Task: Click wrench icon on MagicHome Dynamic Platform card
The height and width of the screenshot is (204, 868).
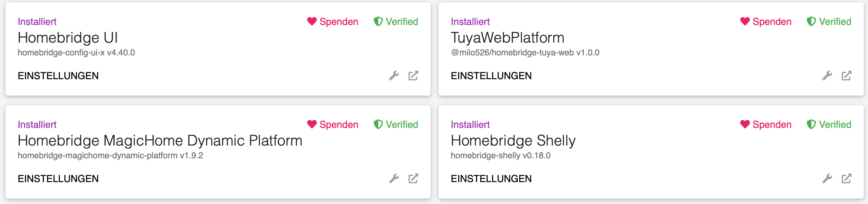Action: pos(394,178)
